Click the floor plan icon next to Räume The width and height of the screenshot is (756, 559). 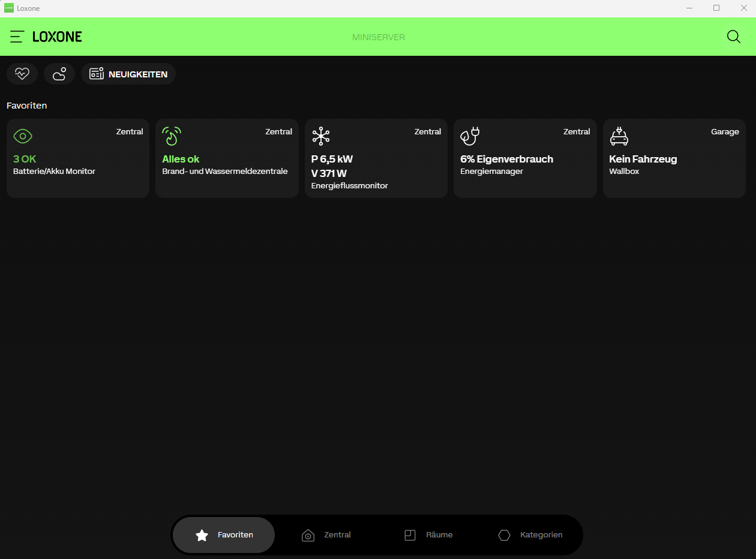(410, 535)
